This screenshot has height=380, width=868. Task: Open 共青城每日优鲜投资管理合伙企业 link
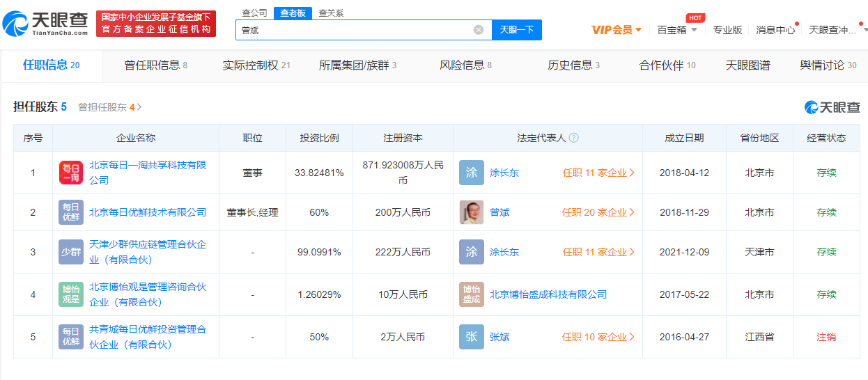[x=148, y=337]
